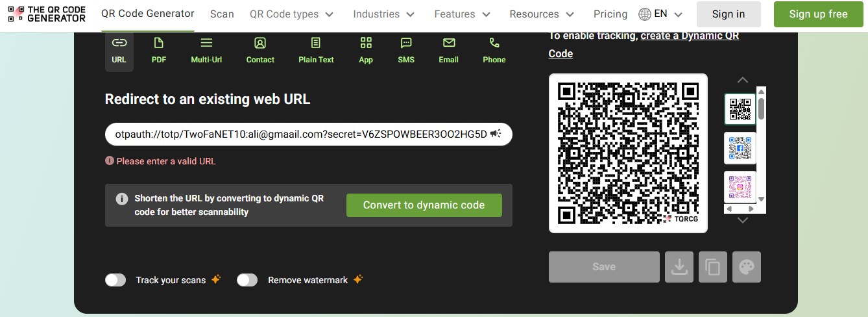Screen dimensions: 868x317
Task: Click the Sign in button
Action: coord(729,14)
